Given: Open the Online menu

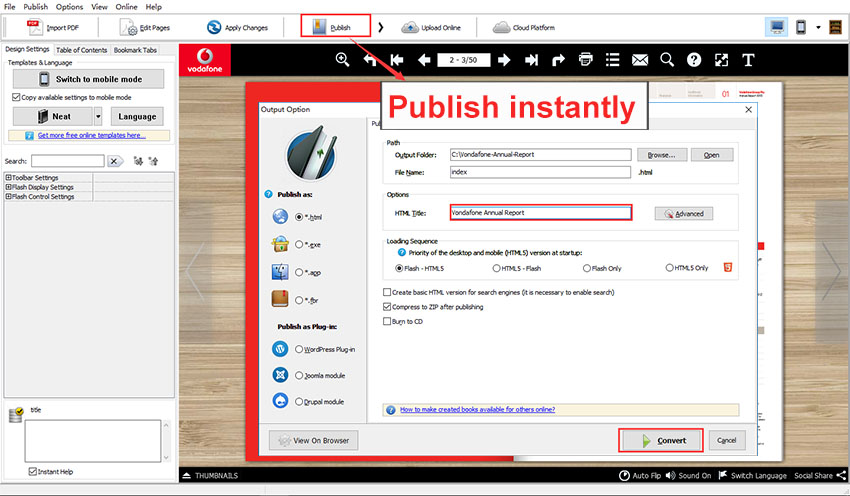Looking at the screenshot, I should point(126,7).
